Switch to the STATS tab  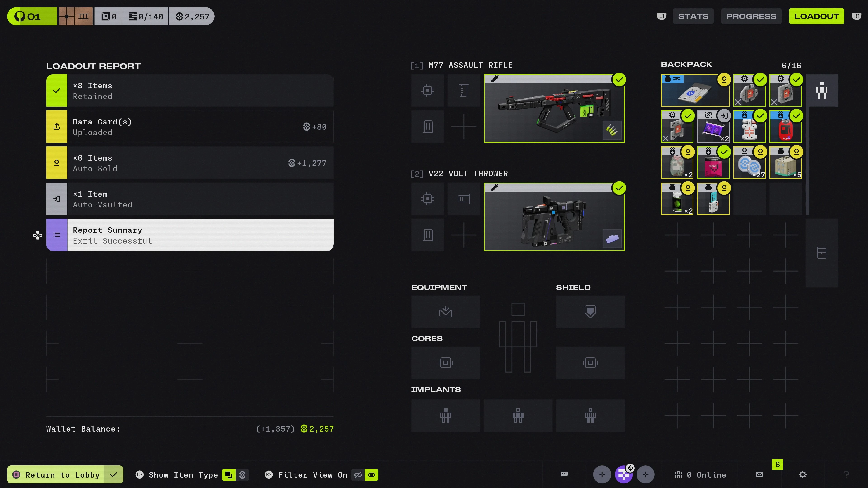point(693,16)
